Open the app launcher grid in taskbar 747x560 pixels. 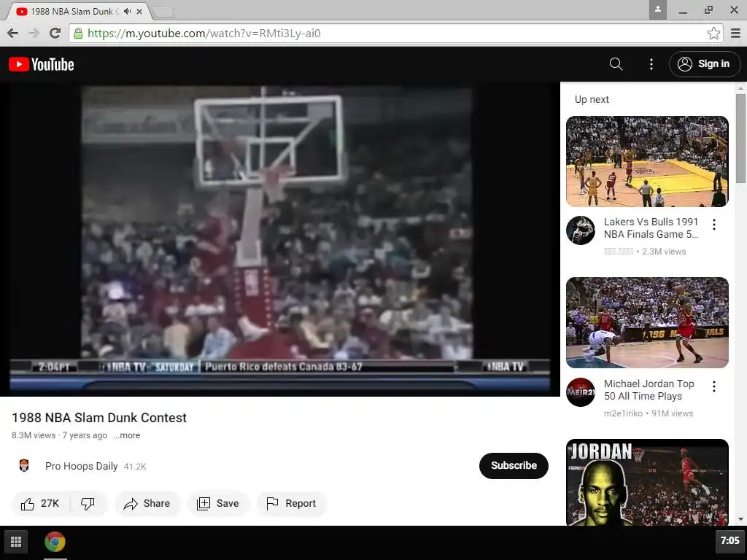click(16, 542)
